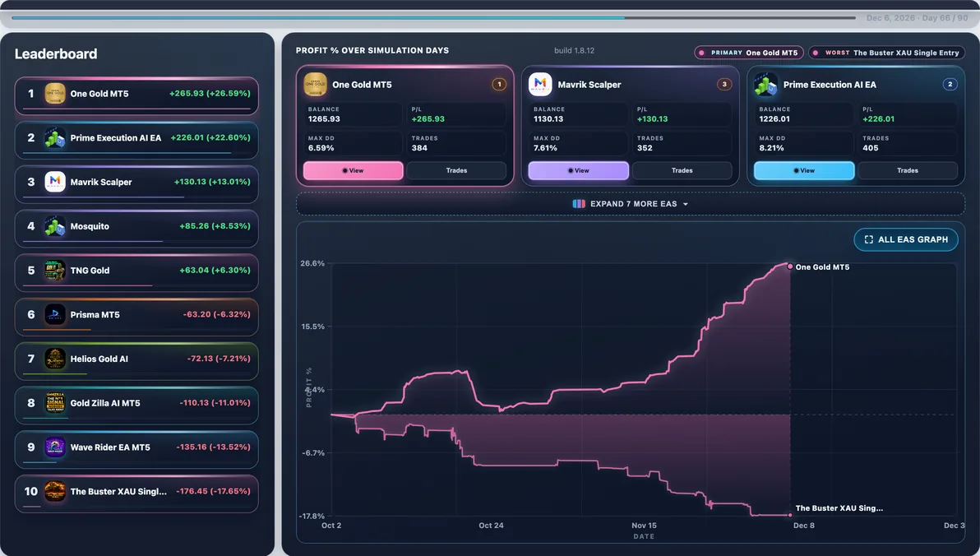Click Prime Execution AI EA card logo

coord(765,85)
